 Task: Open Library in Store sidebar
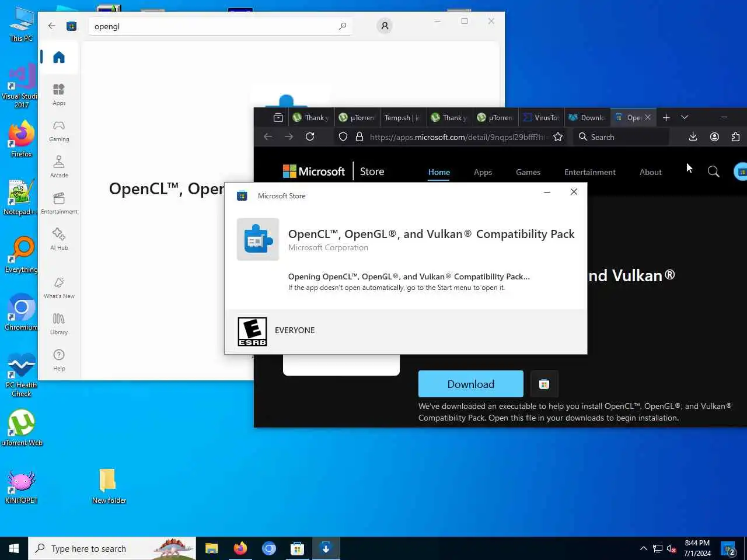click(x=59, y=324)
